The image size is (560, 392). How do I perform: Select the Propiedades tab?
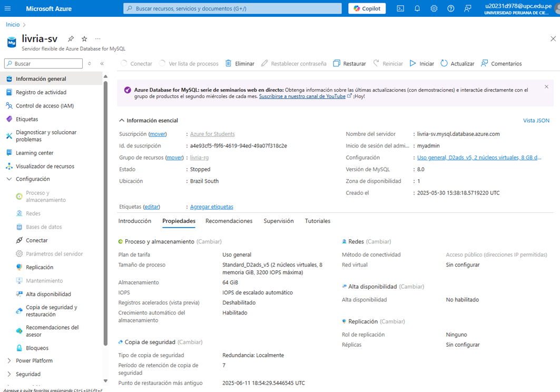[179, 221]
